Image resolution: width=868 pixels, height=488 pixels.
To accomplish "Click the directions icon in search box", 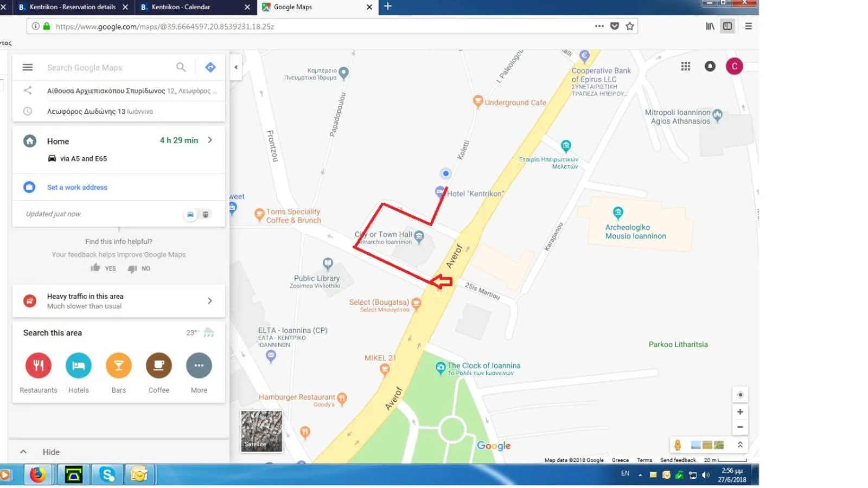I will (210, 67).
